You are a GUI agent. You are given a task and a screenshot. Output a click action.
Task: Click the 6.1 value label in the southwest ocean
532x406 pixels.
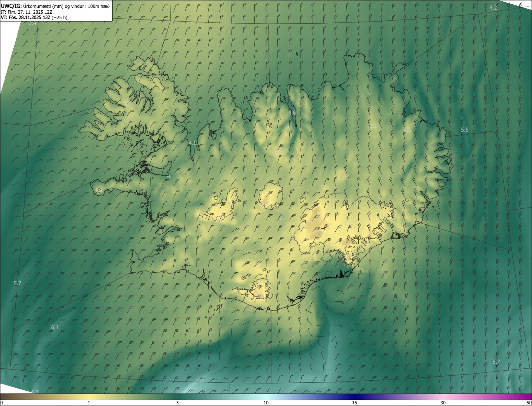55,328
